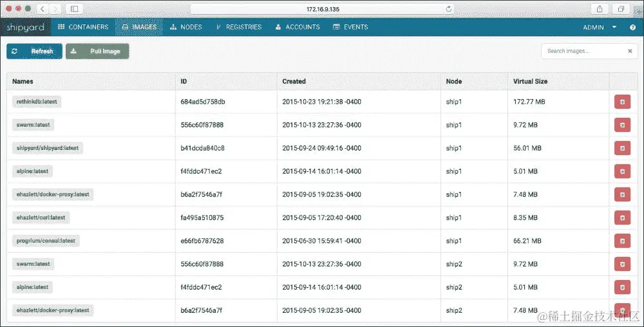Click the help question mark icon
The height and width of the screenshot is (327, 644).
point(632,27)
